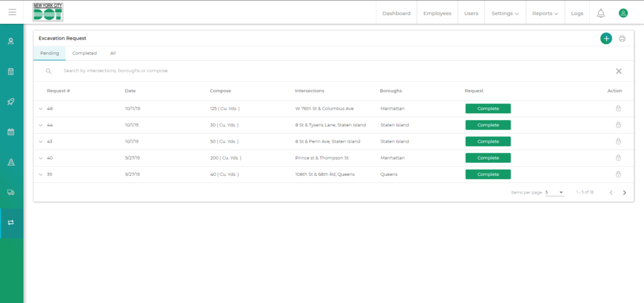Expand request 40 row chevron
The height and width of the screenshot is (303, 644).
pyautogui.click(x=41, y=158)
